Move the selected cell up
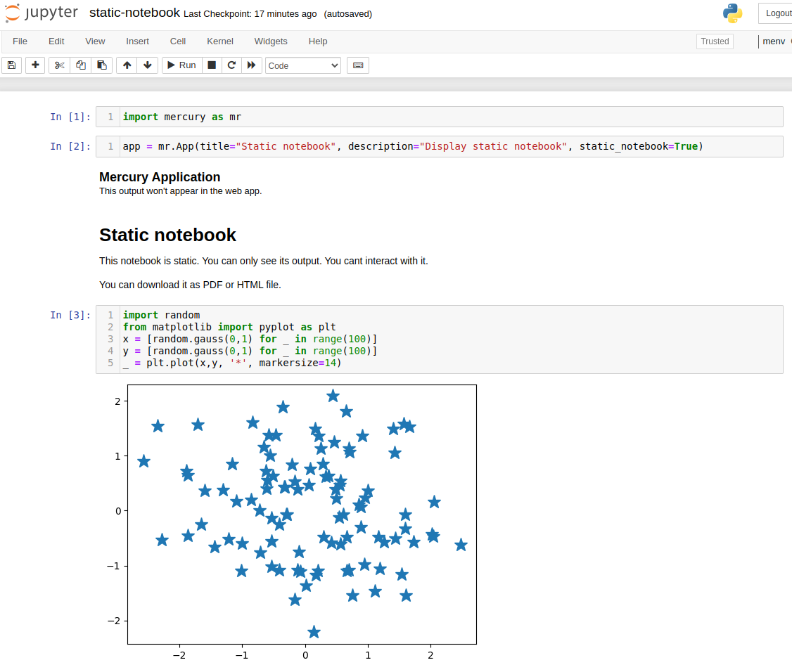 [126, 65]
